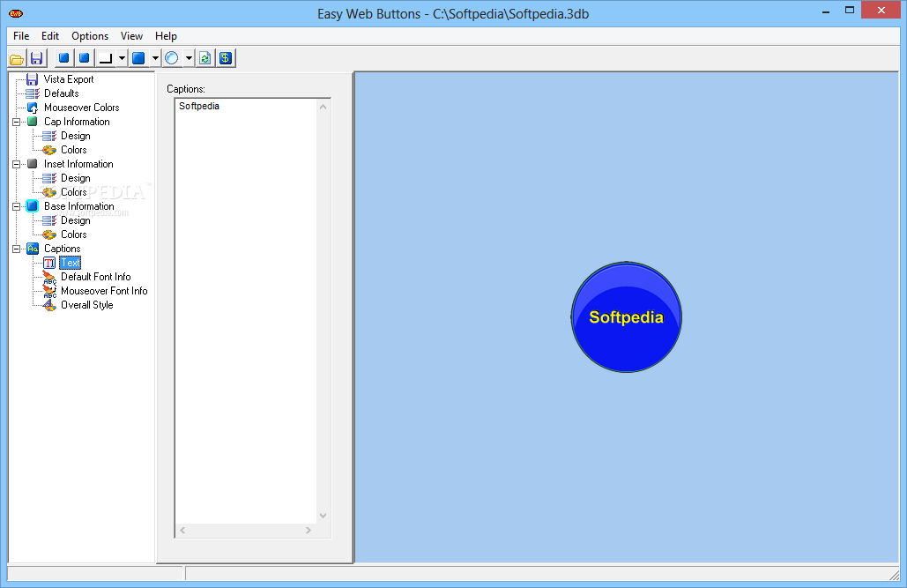The height and width of the screenshot is (588, 907).
Task: Click the open folder toolbar icon
Action: (x=17, y=58)
